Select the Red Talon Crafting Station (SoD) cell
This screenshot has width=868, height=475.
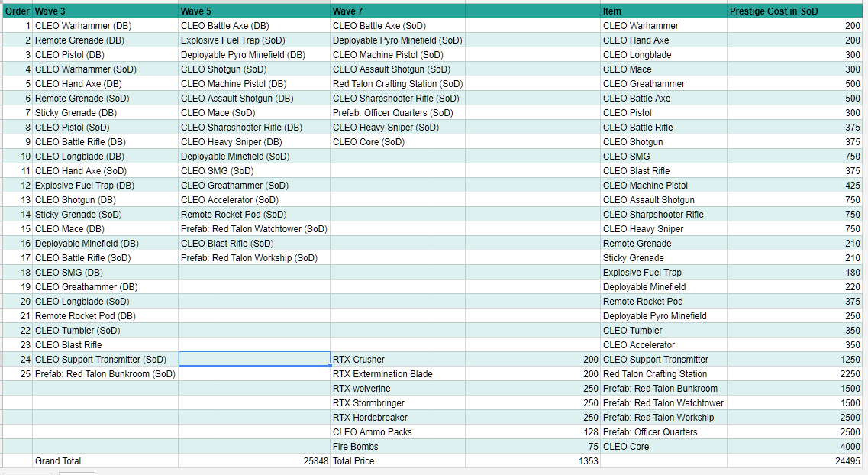(397, 84)
